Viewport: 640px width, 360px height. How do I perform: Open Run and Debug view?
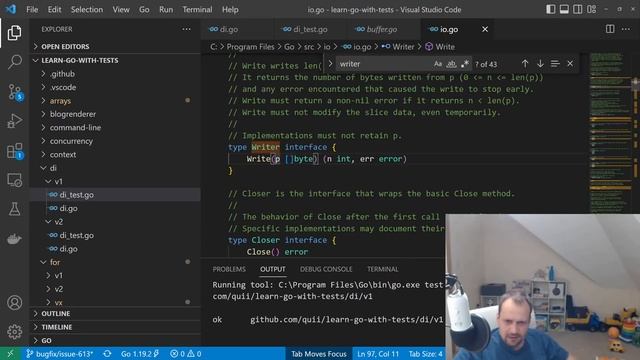(x=14, y=121)
